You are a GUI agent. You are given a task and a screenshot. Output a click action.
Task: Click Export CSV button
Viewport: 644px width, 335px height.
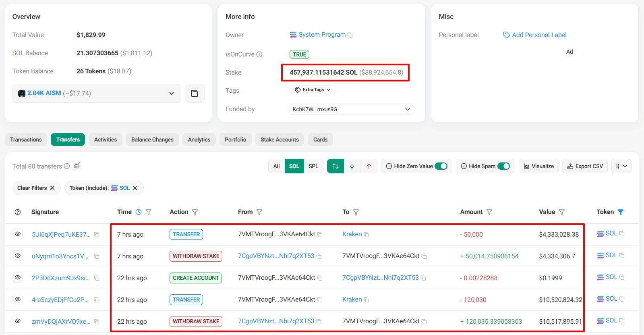[x=585, y=166]
